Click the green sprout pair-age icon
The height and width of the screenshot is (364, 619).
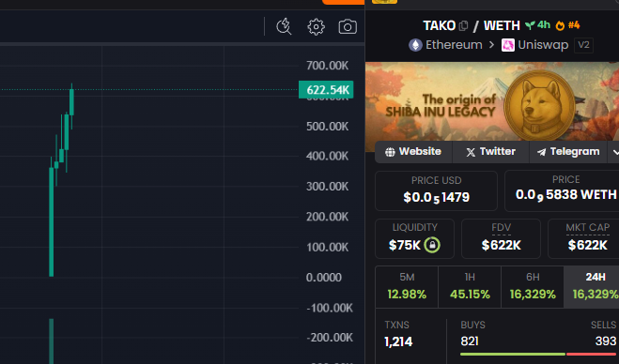click(530, 25)
